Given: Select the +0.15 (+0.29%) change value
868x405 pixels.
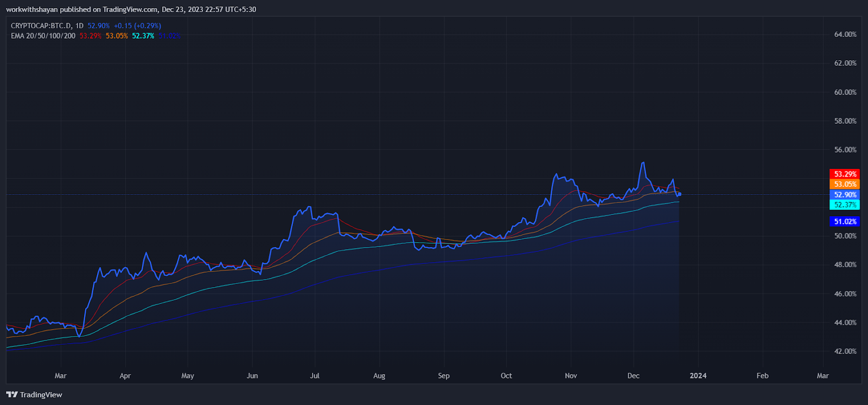Looking at the screenshot, I should tap(137, 26).
